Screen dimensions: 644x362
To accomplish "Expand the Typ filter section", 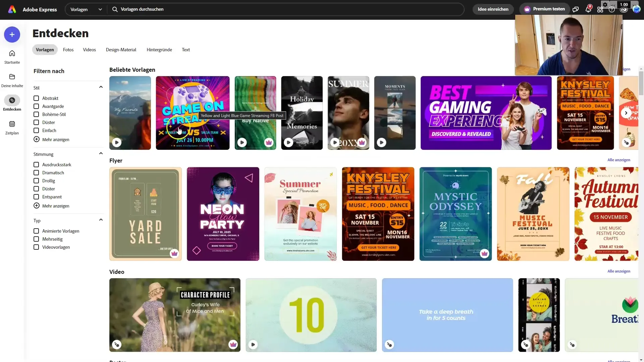I will click(100, 220).
